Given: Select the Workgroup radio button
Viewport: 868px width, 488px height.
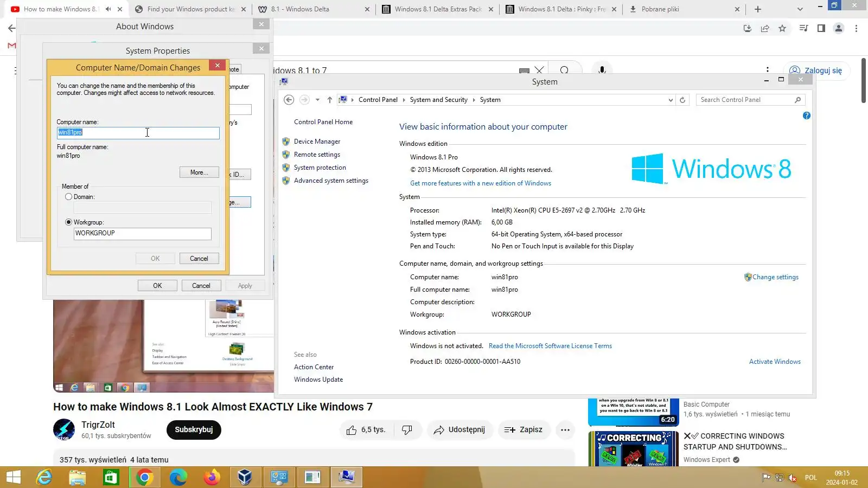Looking at the screenshot, I should pyautogui.click(x=68, y=222).
